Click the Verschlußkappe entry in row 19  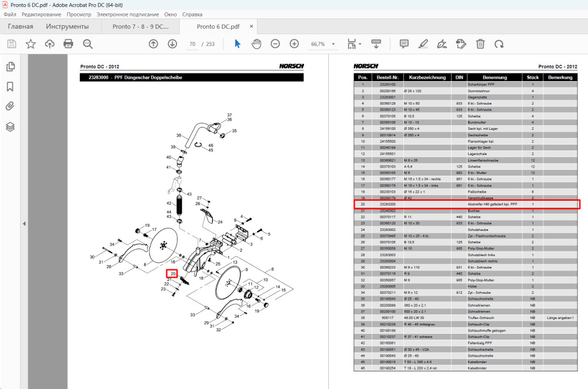click(x=480, y=198)
